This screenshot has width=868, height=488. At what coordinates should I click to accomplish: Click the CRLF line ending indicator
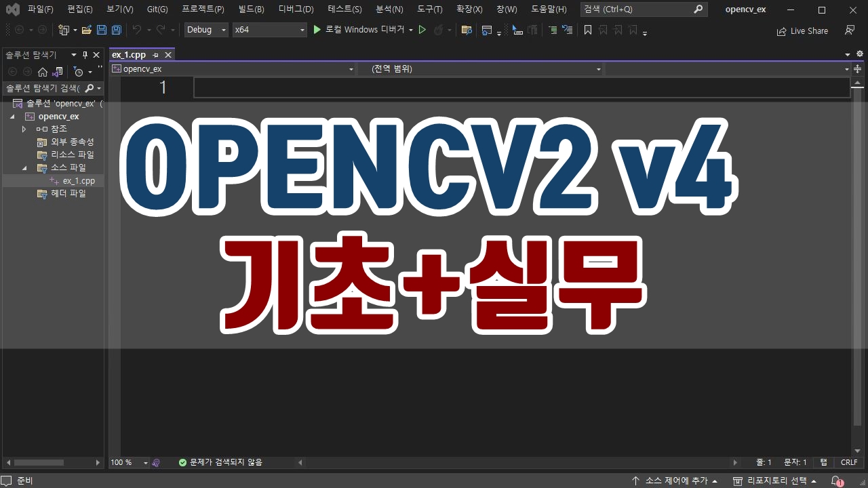[x=849, y=462]
